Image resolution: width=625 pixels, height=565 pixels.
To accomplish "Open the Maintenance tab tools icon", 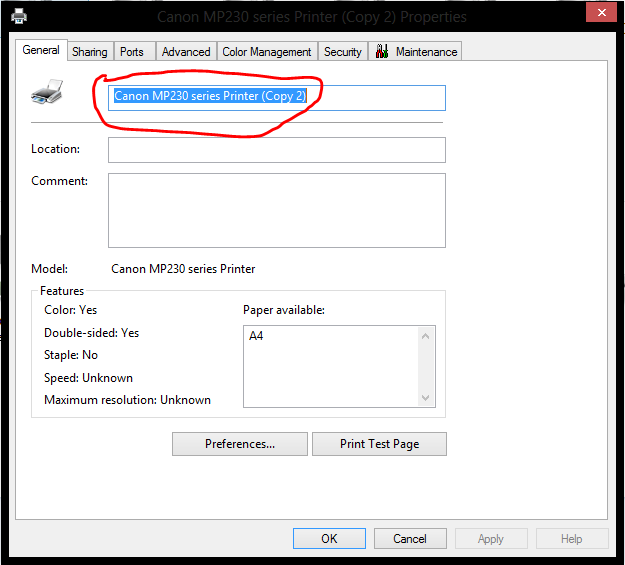I will [382, 51].
